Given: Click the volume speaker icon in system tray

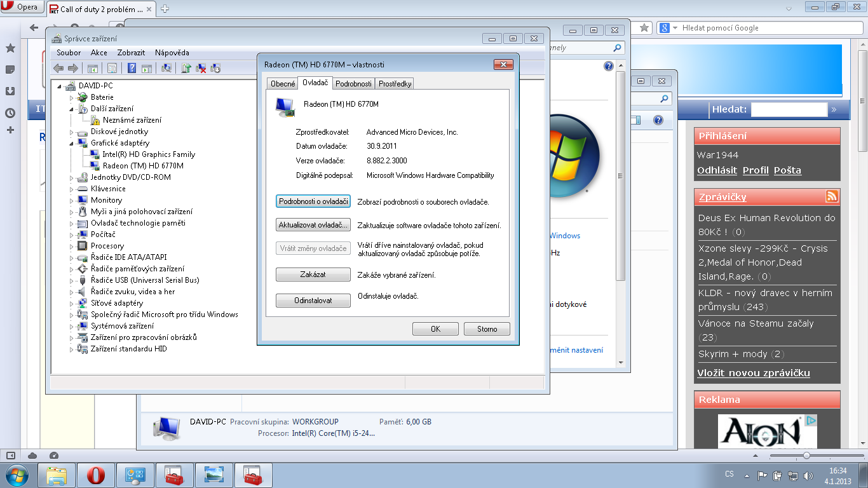Looking at the screenshot, I should click(x=808, y=475).
